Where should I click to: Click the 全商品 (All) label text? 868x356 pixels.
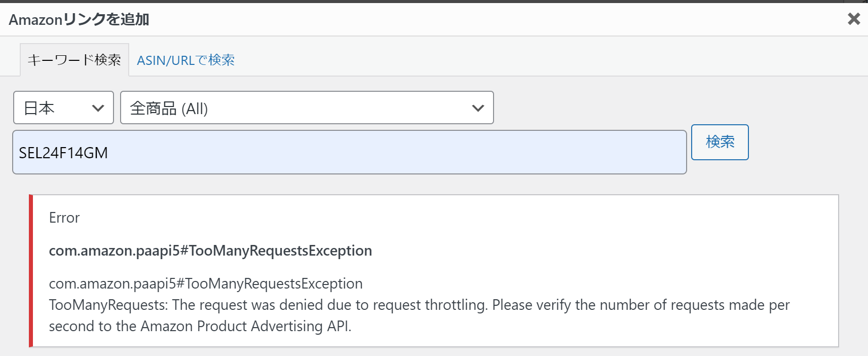169,108
